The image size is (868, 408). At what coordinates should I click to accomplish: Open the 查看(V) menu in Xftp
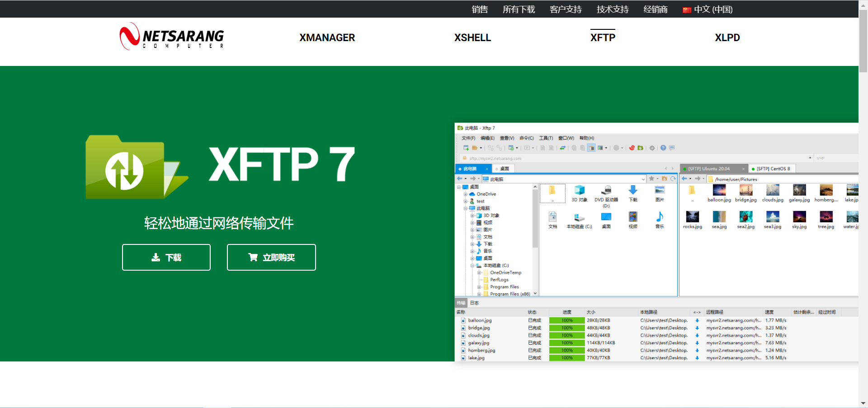[507, 138]
